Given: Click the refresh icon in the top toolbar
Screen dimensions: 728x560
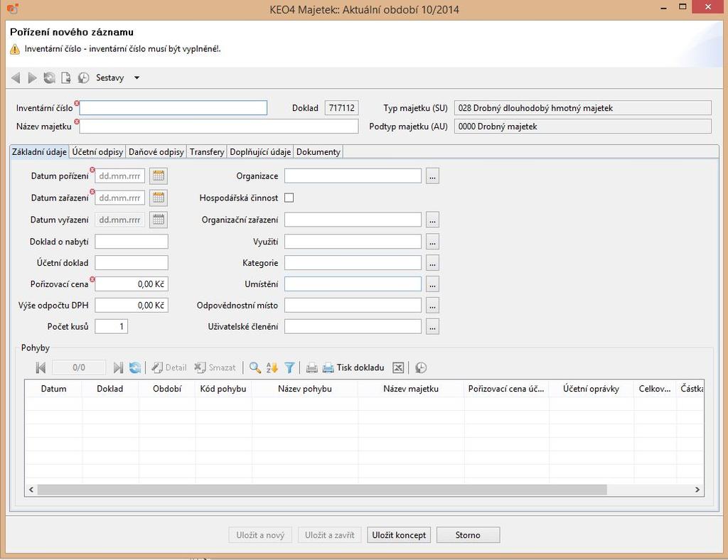Looking at the screenshot, I should click(49, 78).
